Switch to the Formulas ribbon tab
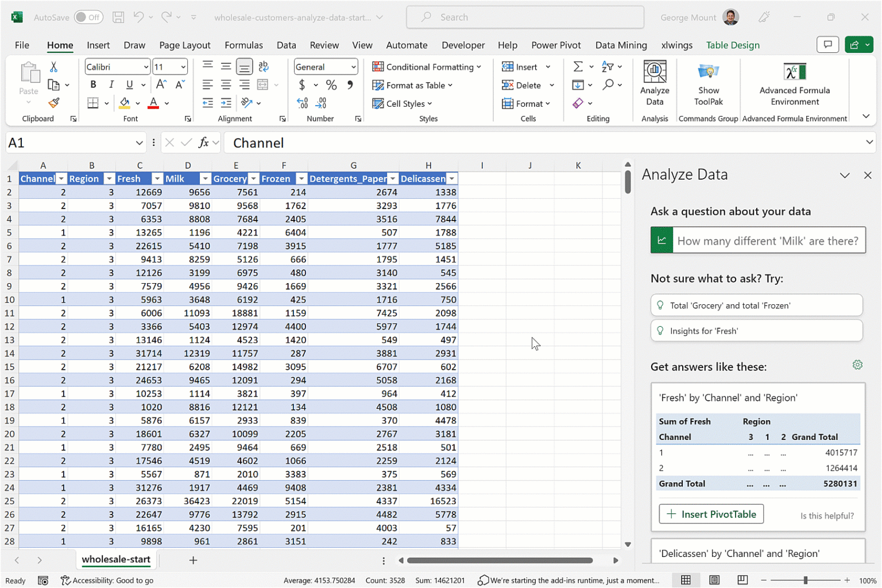Screen dimensions: 882x588 click(x=243, y=45)
